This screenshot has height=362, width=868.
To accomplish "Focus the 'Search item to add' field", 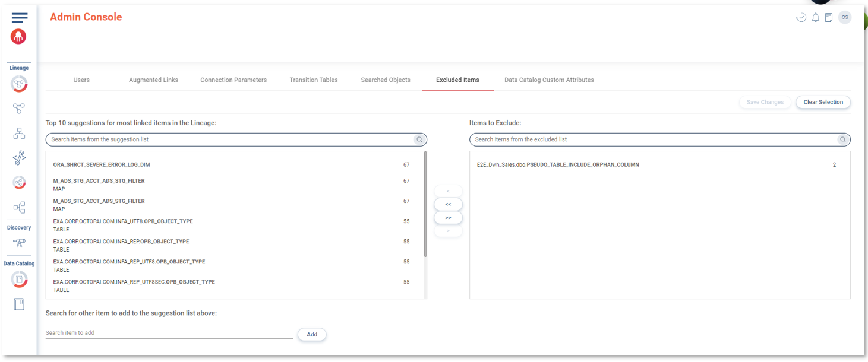I will tap(169, 333).
